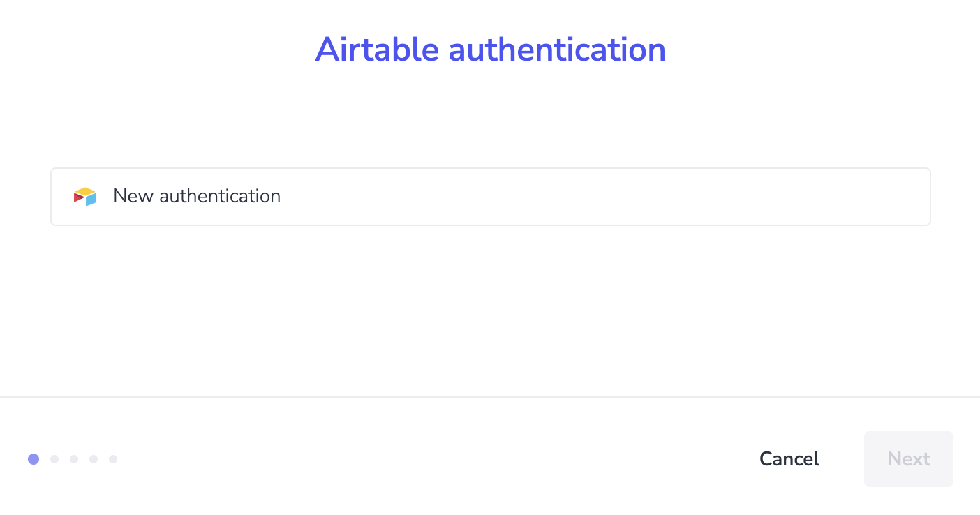Click the "New authentication" label text
The height and width of the screenshot is (515, 980).
(x=197, y=196)
